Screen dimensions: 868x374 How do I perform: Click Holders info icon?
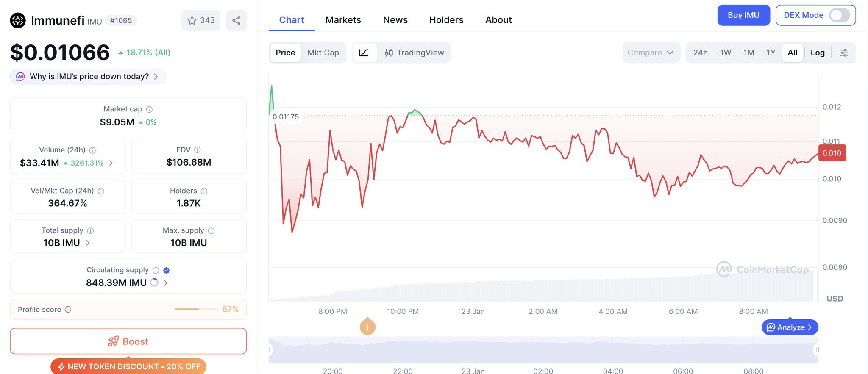tap(204, 191)
